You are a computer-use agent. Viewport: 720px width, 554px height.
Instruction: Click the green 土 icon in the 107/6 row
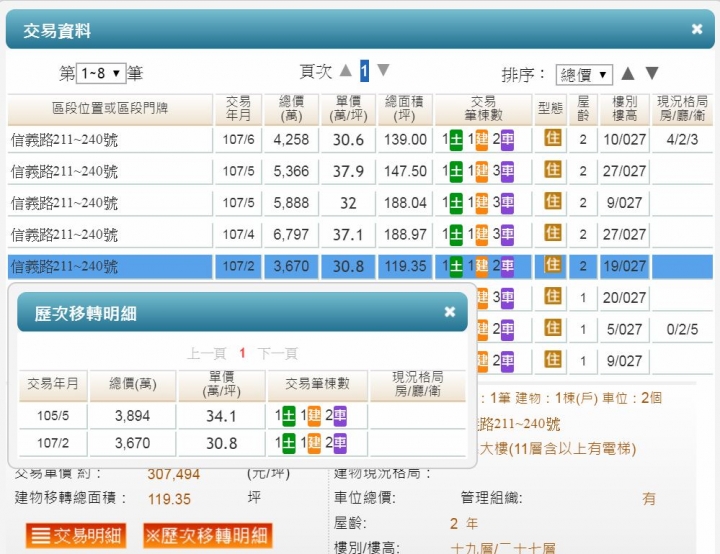(456, 140)
